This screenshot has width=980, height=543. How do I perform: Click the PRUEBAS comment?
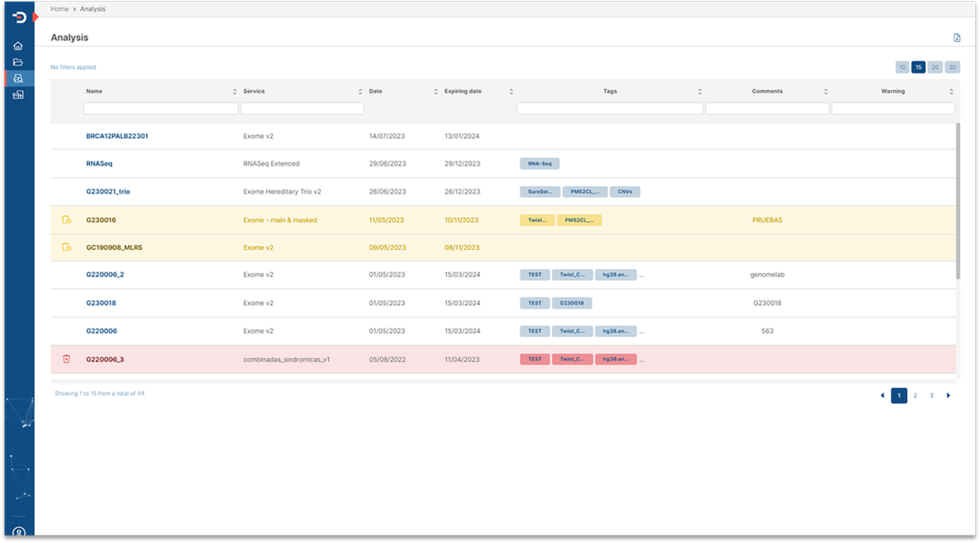pos(767,219)
